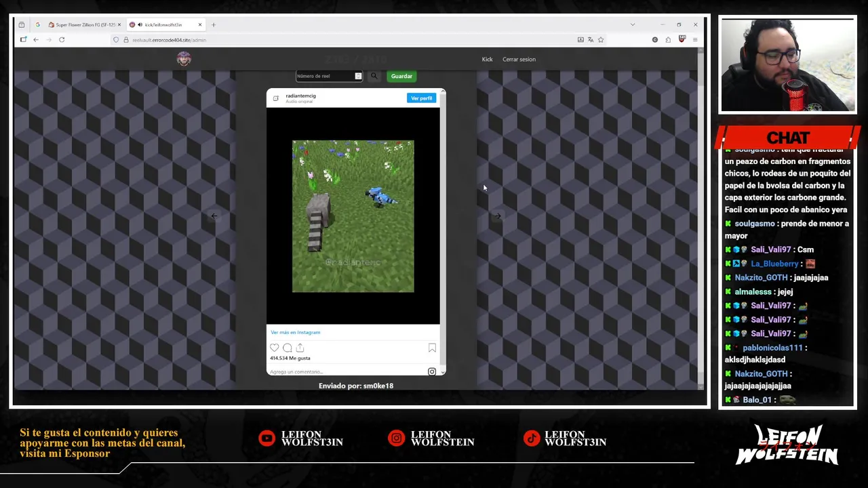The image size is (868, 488).
Task: Open the Firefox hamburger menu
Action: 694,40
